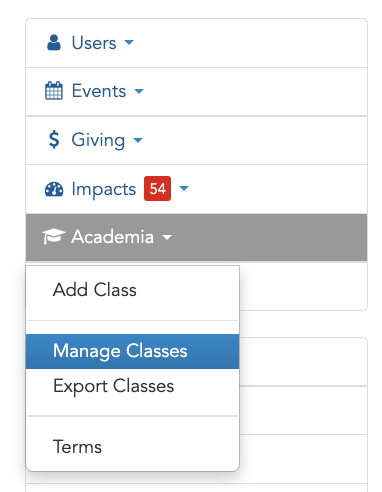The image size is (382, 492).
Task: Click the Events calendar icon
Action: pos(54,91)
